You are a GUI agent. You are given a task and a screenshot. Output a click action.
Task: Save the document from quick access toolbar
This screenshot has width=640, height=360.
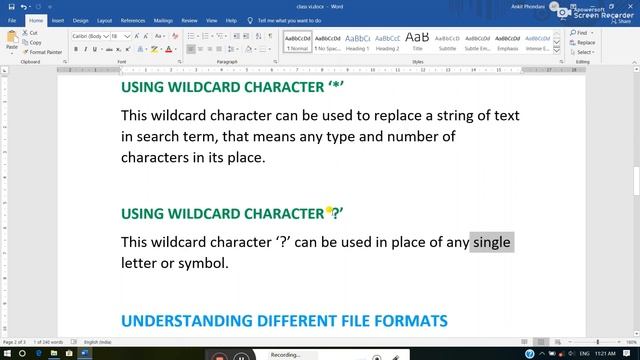pos(11,7)
